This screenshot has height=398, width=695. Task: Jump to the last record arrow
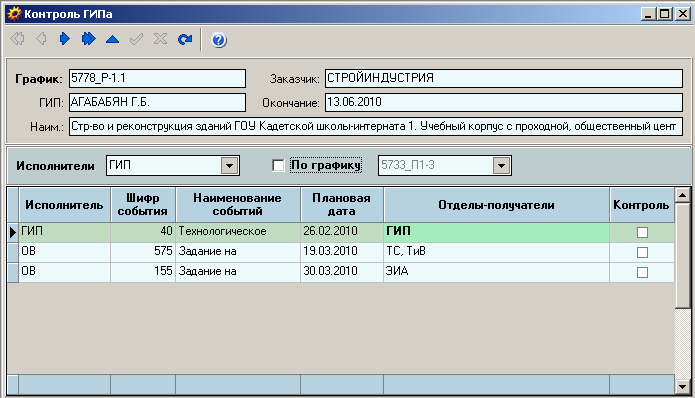click(89, 39)
